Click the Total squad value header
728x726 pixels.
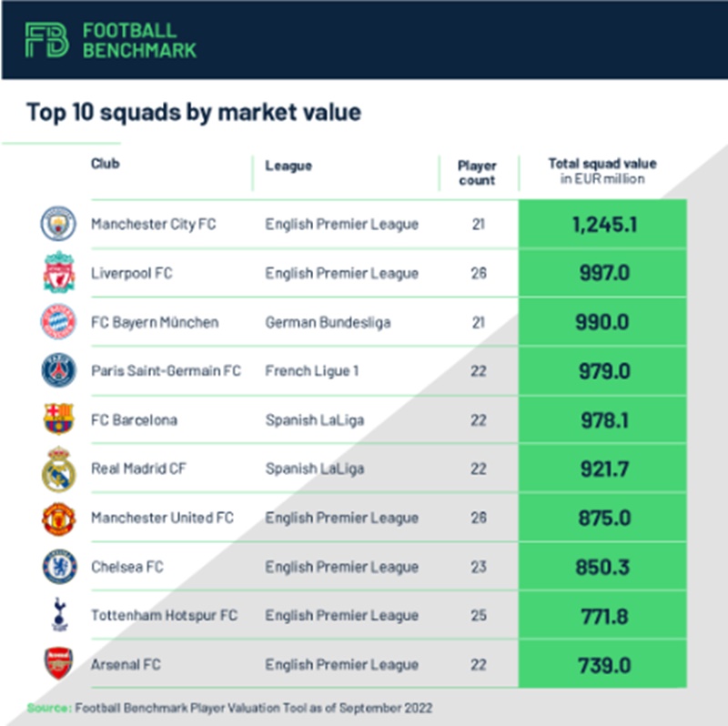[x=602, y=171]
